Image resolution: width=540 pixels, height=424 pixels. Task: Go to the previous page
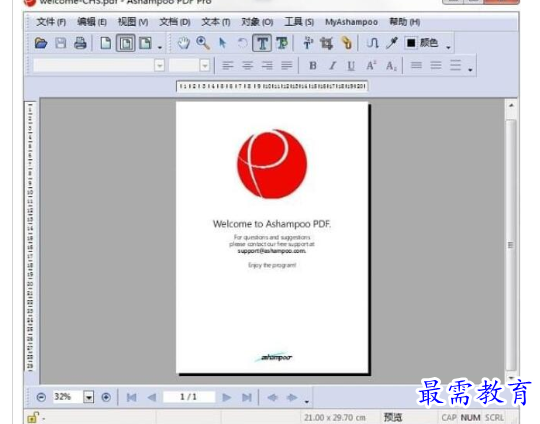152,397
